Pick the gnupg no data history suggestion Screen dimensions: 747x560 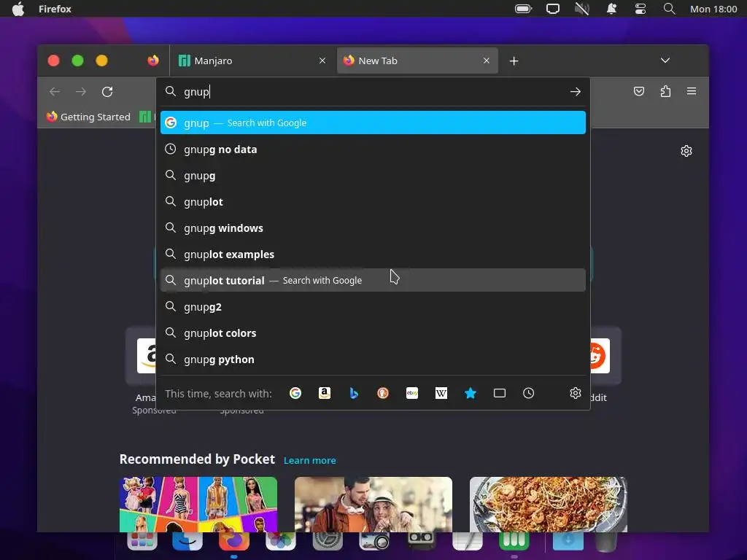tap(373, 149)
